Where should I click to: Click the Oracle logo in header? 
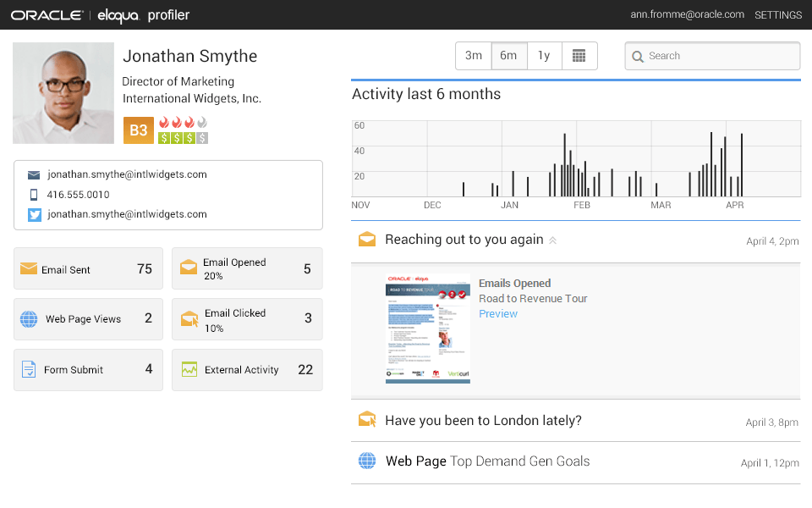click(x=47, y=15)
